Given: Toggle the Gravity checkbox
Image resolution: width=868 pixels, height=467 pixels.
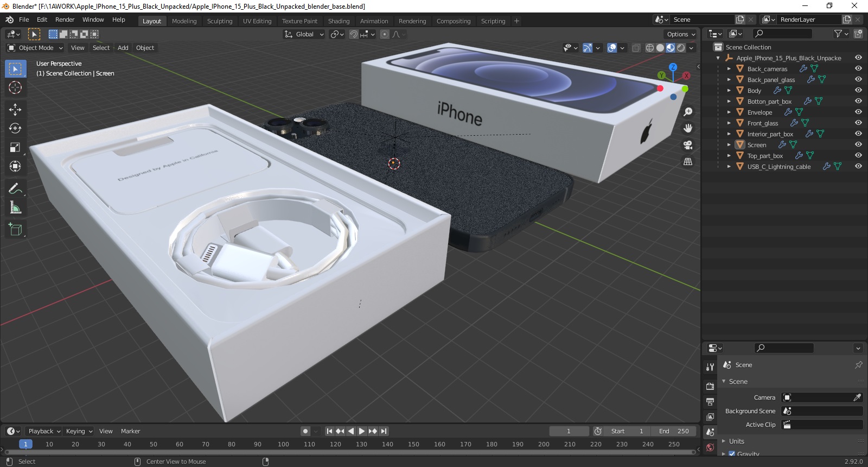Looking at the screenshot, I should click(732, 454).
